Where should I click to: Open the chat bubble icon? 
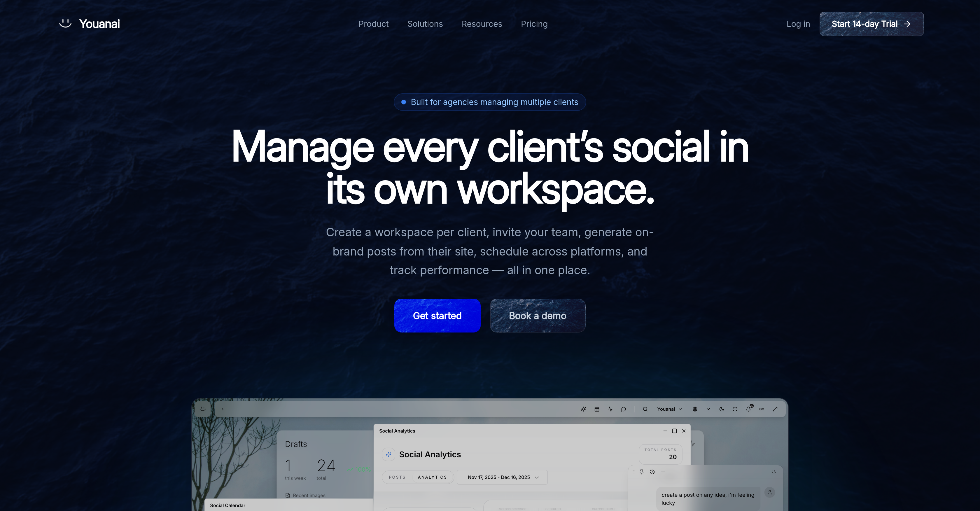(623, 409)
